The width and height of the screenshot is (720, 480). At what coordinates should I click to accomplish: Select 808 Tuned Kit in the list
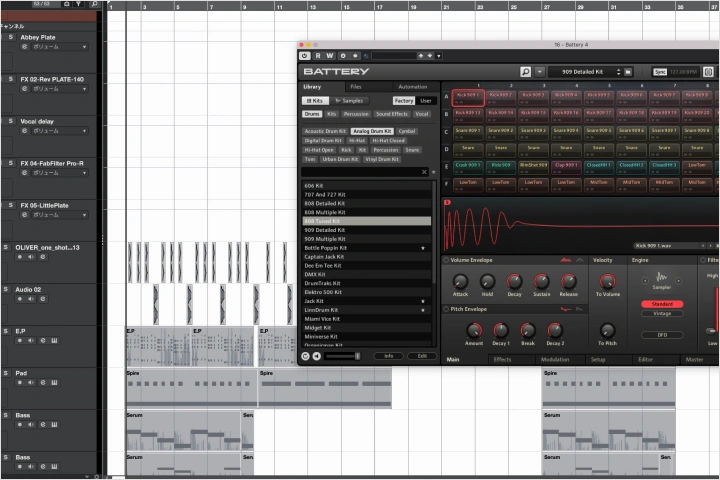point(366,221)
